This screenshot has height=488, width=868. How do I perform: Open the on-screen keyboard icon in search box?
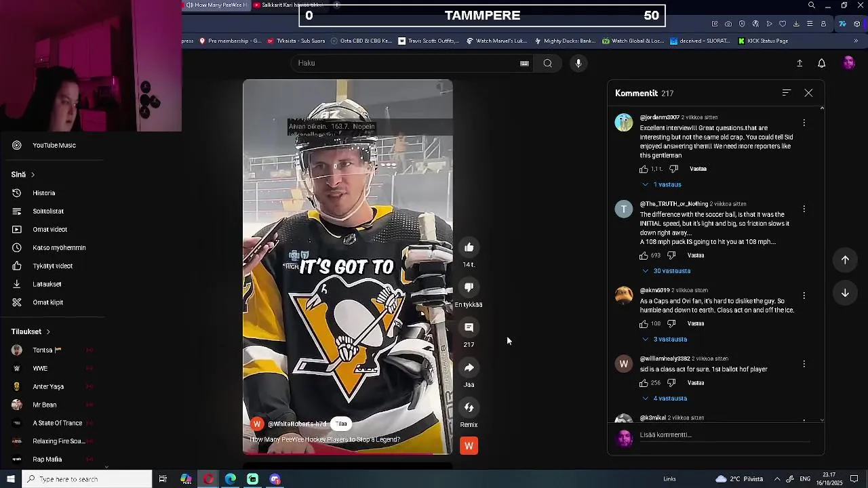click(x=524, y=63)
